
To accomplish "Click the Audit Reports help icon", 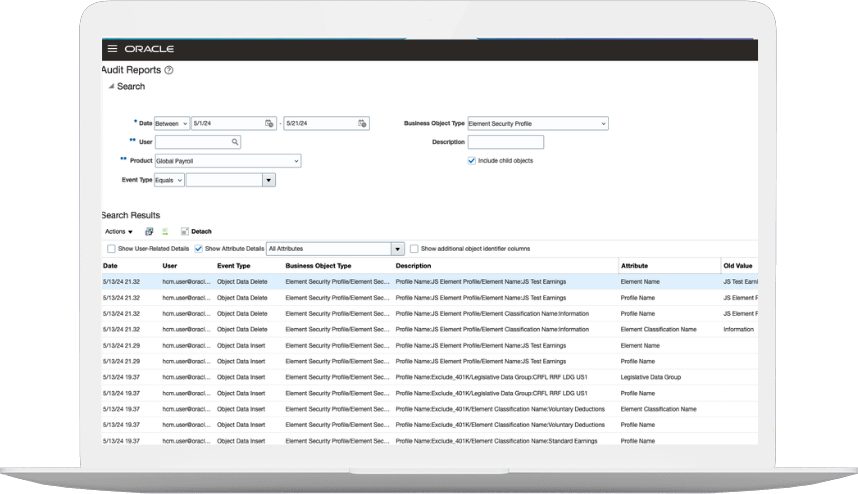I will tap(168, 70).
